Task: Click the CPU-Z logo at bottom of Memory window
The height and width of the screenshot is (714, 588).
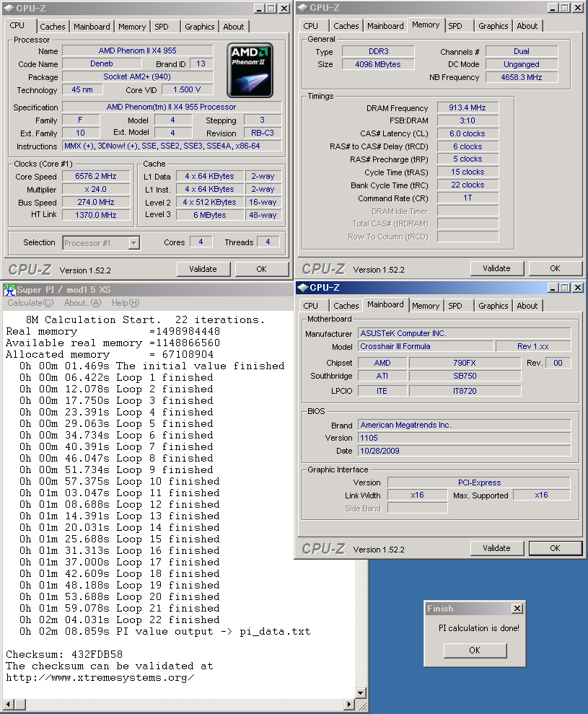Action: (x=322, y=268)
